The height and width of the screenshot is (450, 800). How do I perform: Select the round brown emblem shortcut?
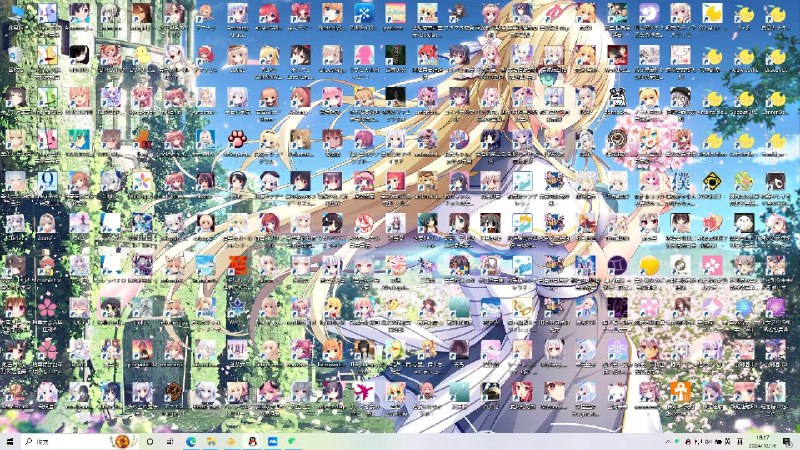coord(617,139)
